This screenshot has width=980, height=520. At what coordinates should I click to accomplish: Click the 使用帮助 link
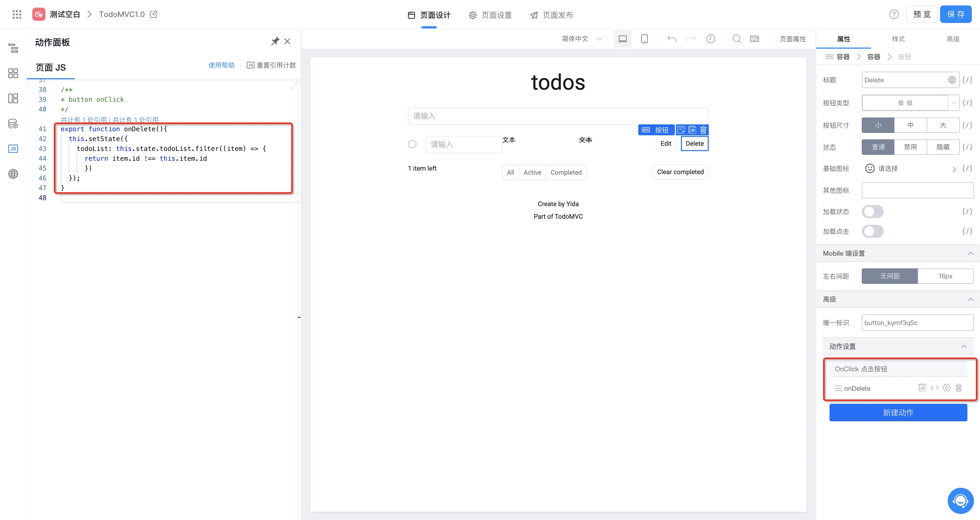[x=221, y=65]
